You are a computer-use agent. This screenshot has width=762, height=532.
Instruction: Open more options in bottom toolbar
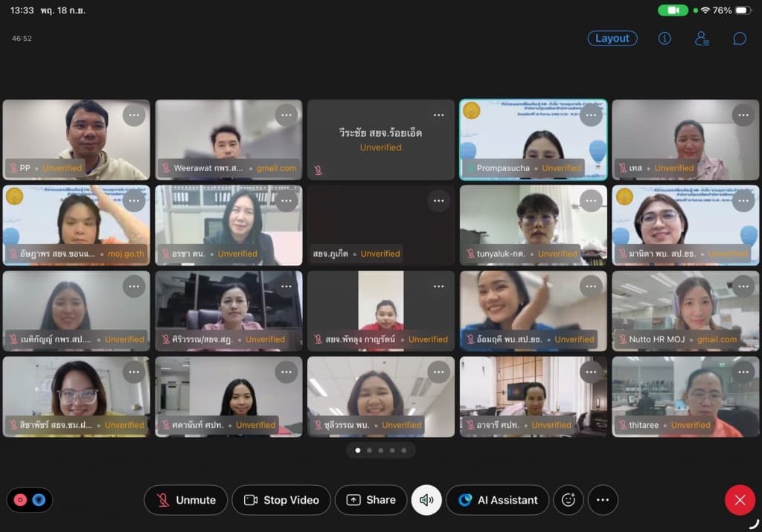[x=603, y=500]
